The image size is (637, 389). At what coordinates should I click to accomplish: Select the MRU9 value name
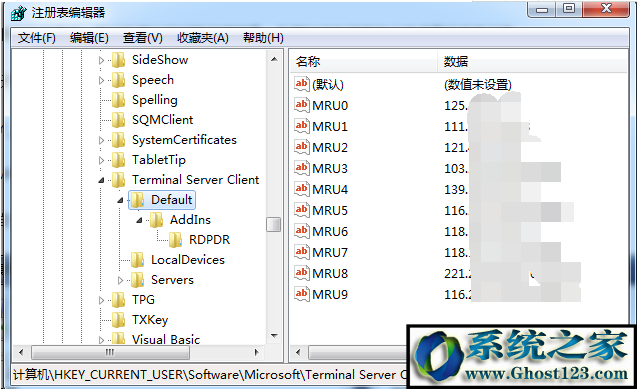[330, 295]
